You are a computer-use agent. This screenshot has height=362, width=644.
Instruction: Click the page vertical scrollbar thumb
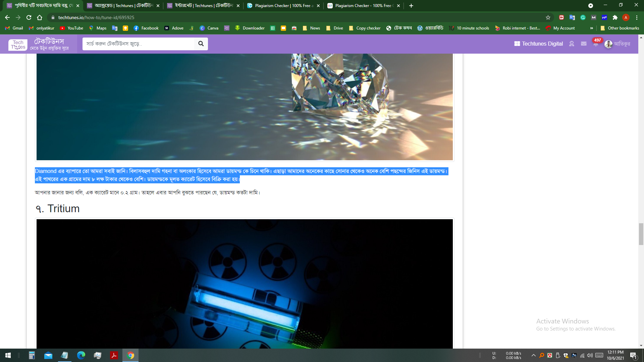pyautogui.click(x=641, y=234)
